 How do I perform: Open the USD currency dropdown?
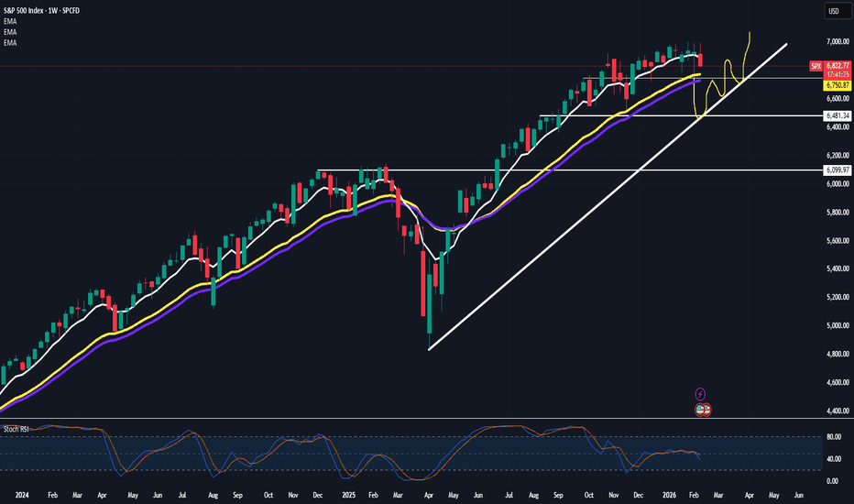click(834, 11)
